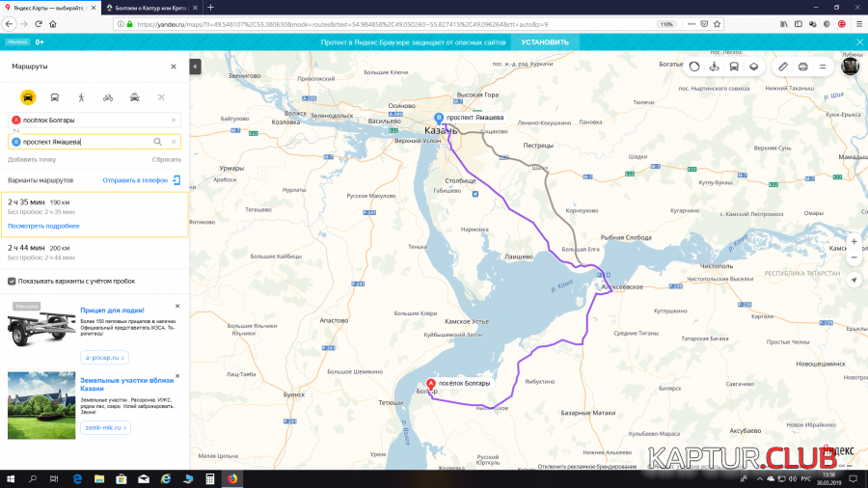
Task: Switch to the 'Болтаем о Каптур' browser tab
Action: [149, 7]
